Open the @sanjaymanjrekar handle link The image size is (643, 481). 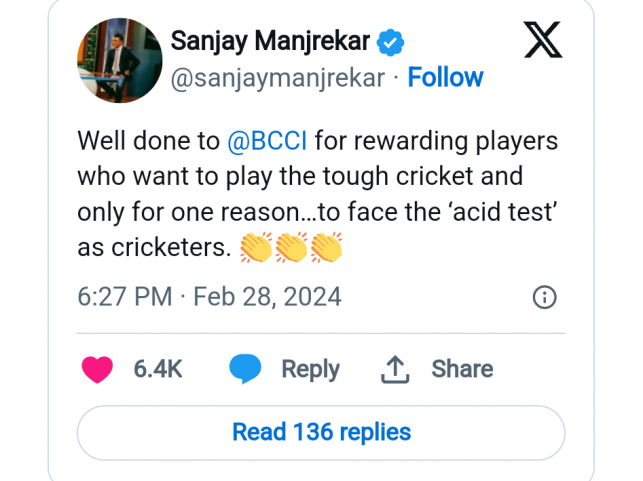coord(277,78)
